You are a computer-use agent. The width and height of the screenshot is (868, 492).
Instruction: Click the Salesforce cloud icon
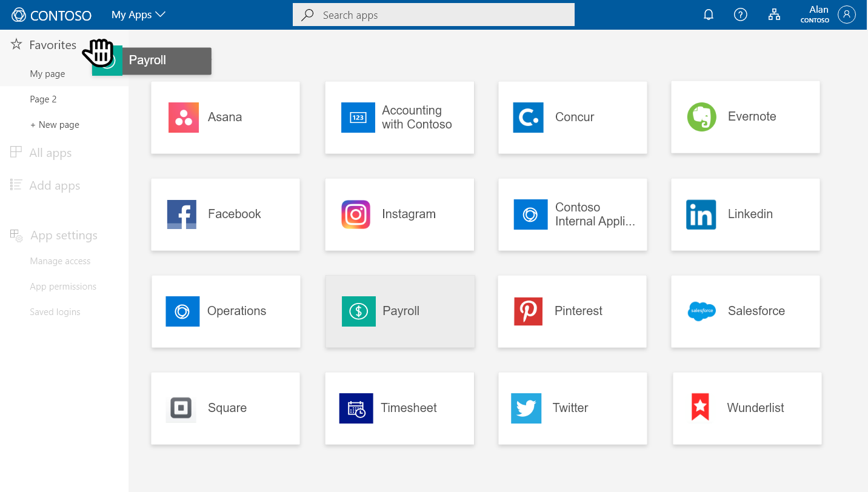point(702,311)
